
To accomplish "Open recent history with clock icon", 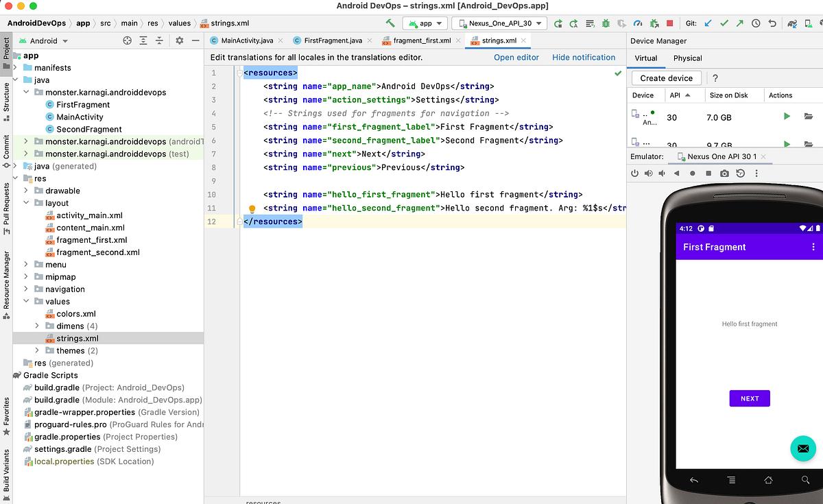I will [x=756, y=23].
